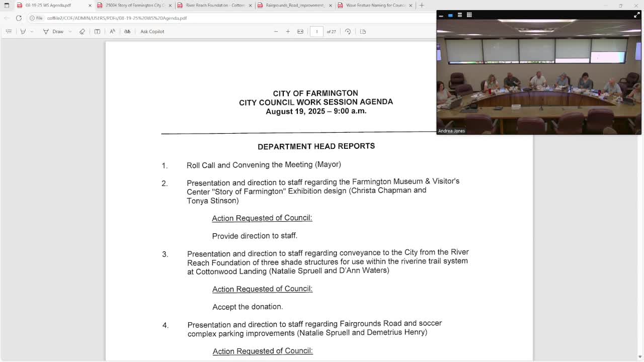644x362 pixels.
Task: Close the browser window
Action: tap(636, 5)
